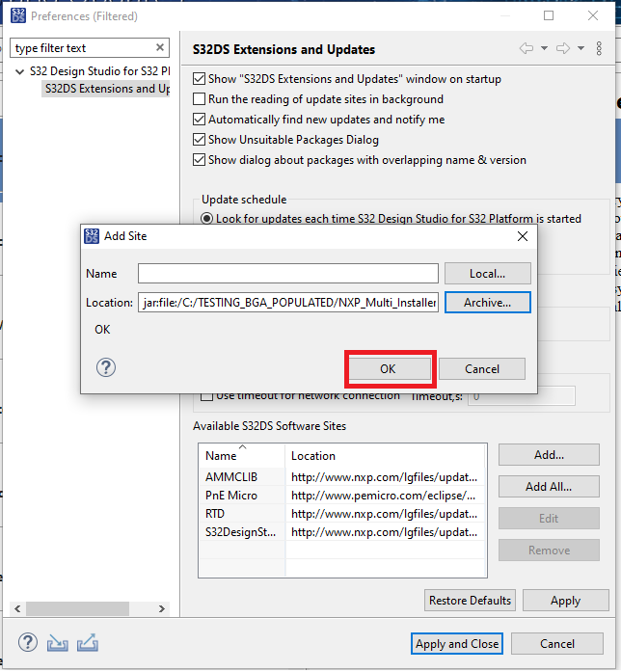Open the back history dropdown arrow
621x672 pixels.
[x=544, y=48]
